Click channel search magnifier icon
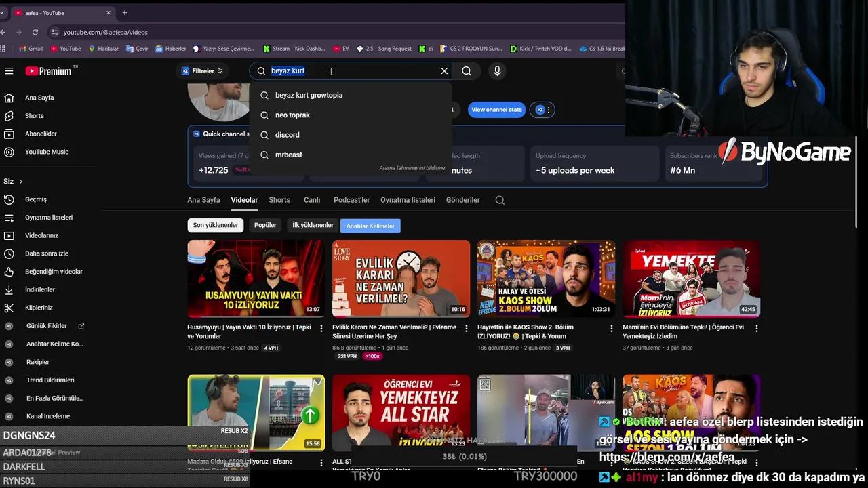The image size is (868, 488). point(500,200)
